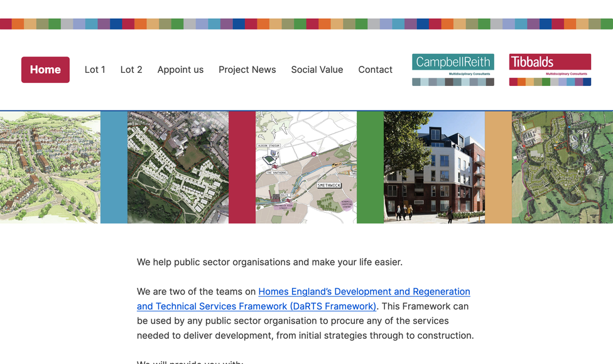Click the Tibbalds logo
The width and height of the screenshot is (613, 364).
[x=550, y=65]
